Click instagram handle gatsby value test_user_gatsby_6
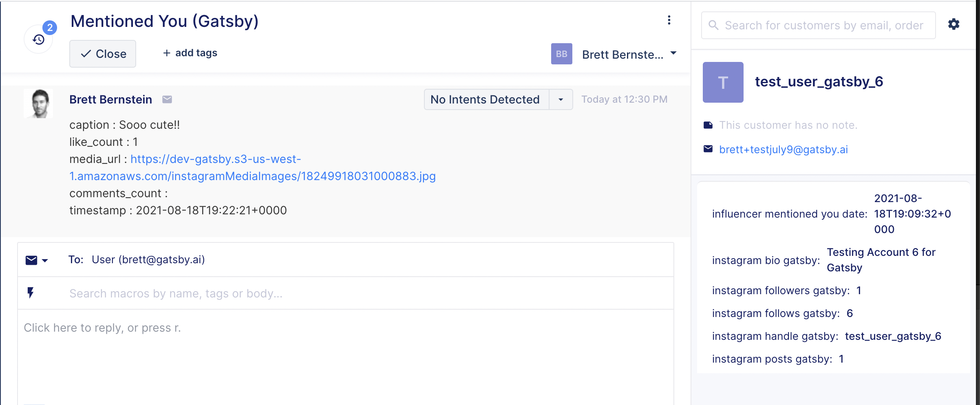980x405 pixels. click(x=893, y=336)
